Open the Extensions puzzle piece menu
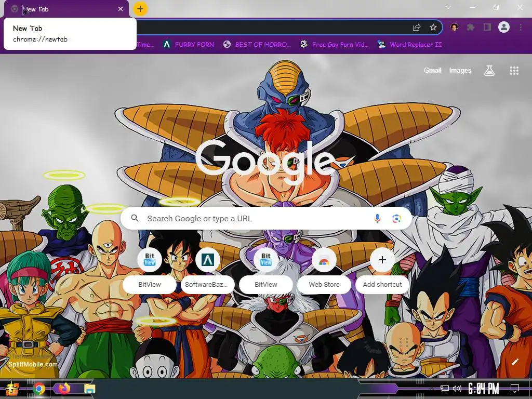Screen dimensions: 532x399 click(x=471, y=27)
